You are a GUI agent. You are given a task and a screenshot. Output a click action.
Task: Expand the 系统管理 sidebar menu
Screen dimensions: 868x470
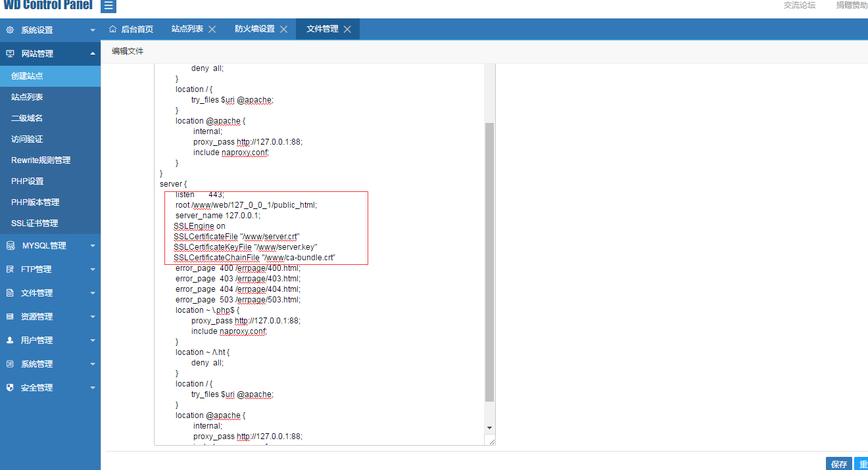pos(92,364)
